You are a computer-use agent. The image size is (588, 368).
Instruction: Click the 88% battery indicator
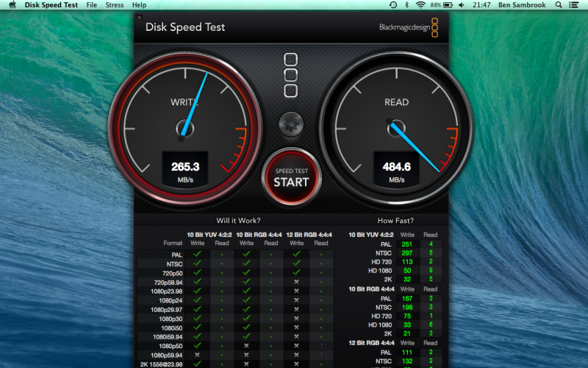(442, 5)
